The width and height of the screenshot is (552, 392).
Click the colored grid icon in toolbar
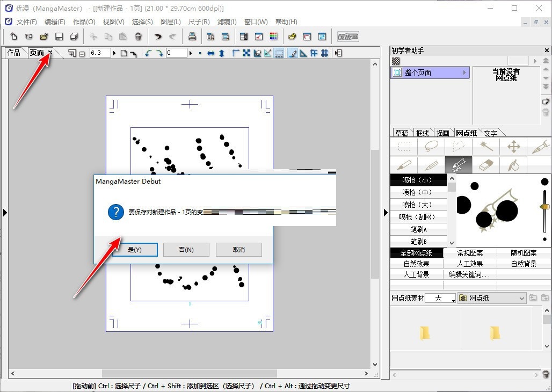(273, 37)
